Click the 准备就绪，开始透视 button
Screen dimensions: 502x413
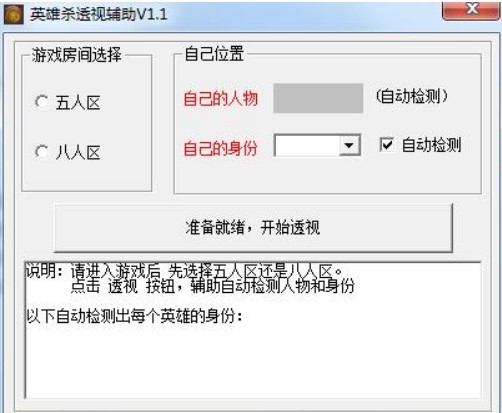tap(253, 228)
